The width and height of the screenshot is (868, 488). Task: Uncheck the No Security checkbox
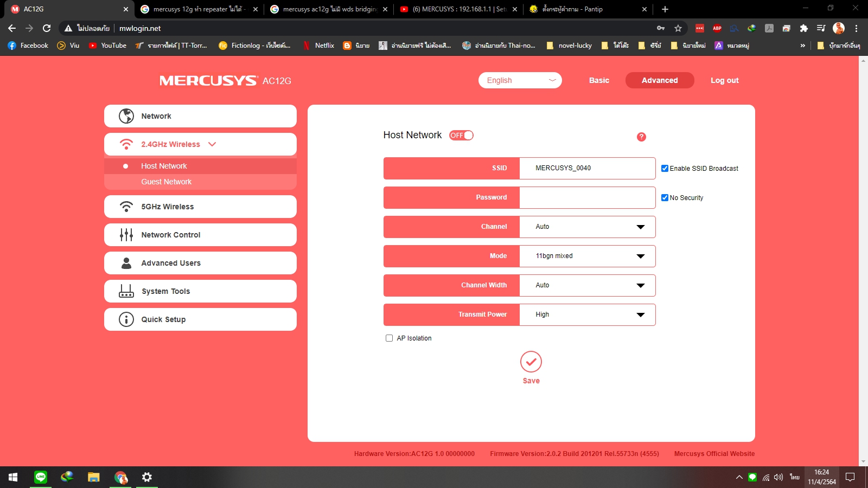[665, 198]
